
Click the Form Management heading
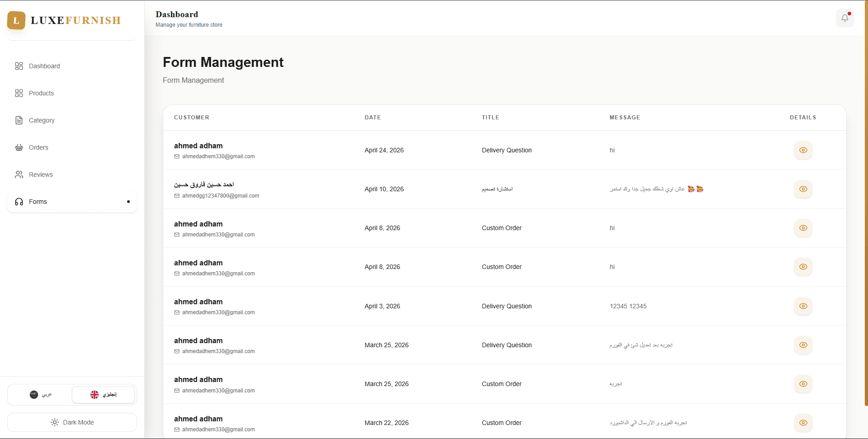[223, 62]
